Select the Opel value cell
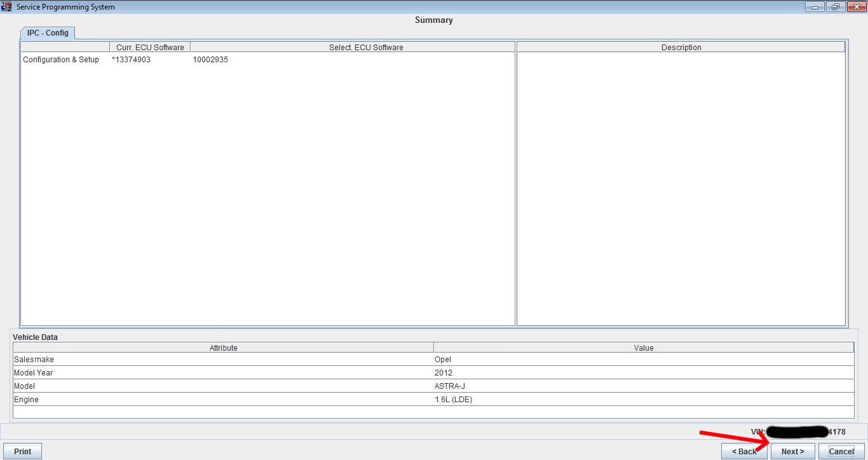868x460 pixels. pyautogui.click(x=644, y=360)
